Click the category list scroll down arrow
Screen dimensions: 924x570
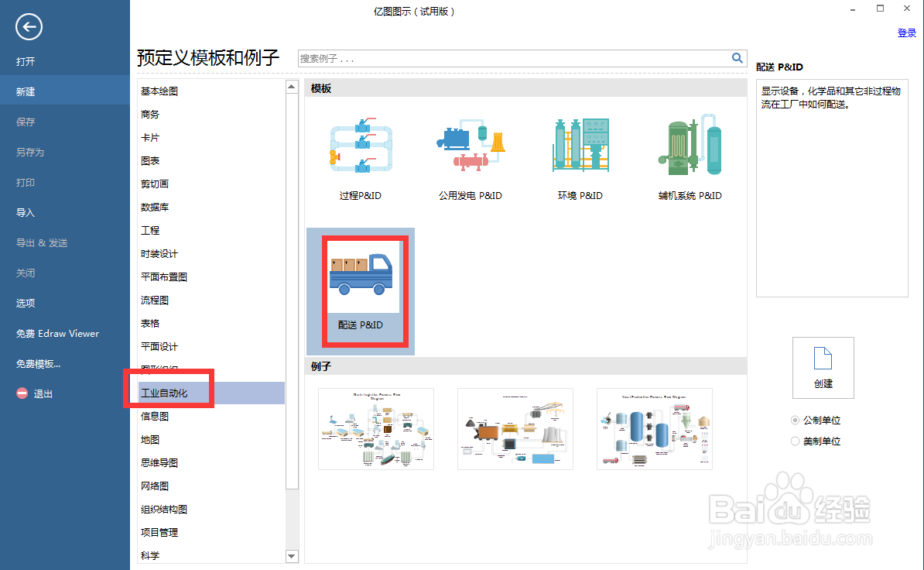[x=292, y=556]
